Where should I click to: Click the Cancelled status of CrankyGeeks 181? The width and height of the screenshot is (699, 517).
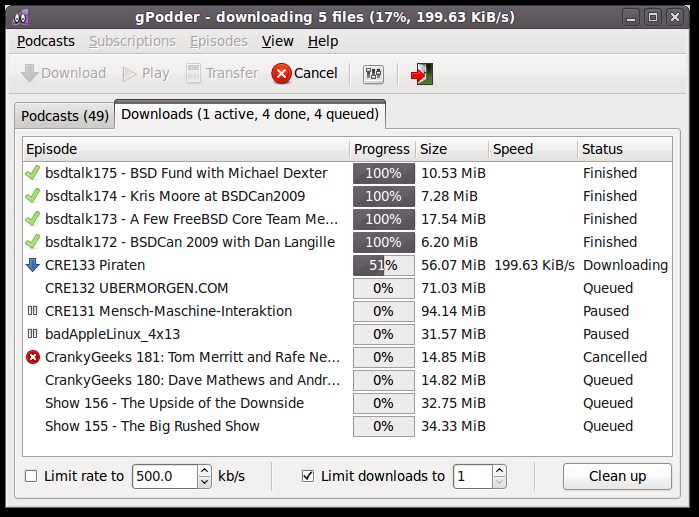615,357
